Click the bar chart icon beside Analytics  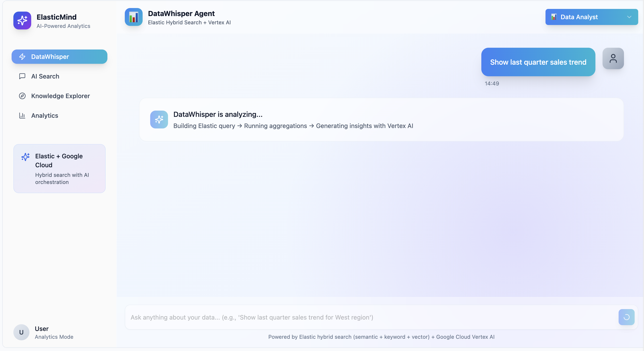pos(22,115)
